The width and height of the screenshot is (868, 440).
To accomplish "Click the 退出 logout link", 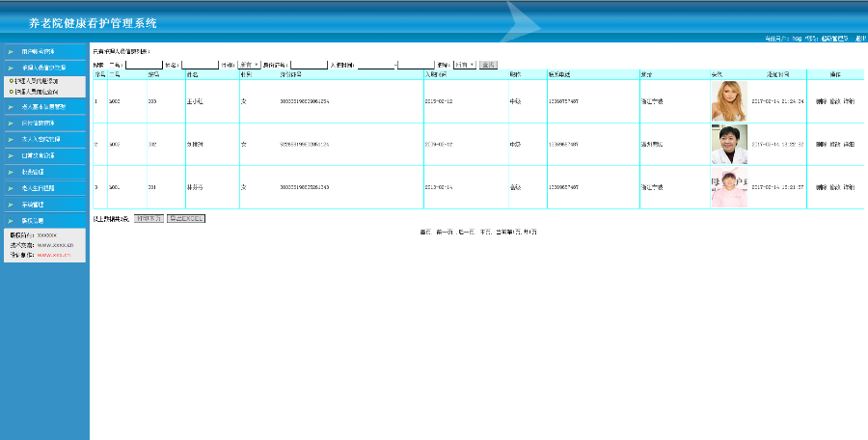I will [860, 39].
